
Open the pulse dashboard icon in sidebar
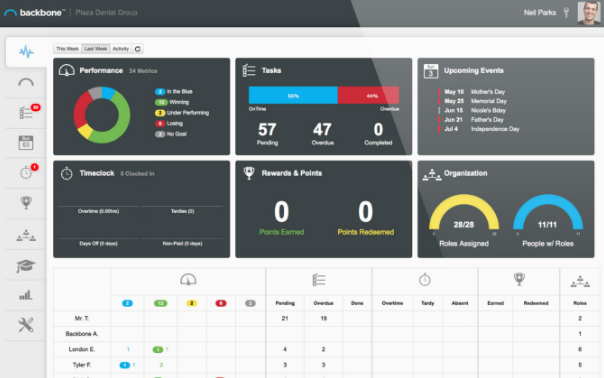(x=26, y=52)
